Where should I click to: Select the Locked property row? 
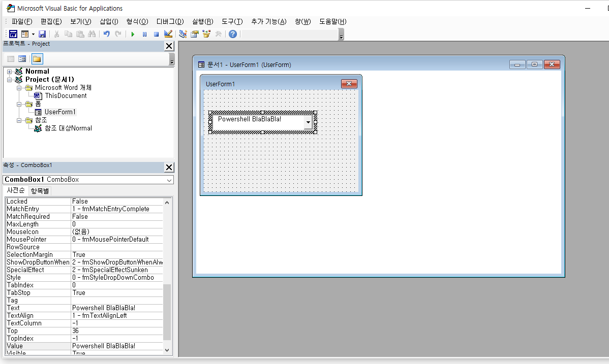point(84,202)
